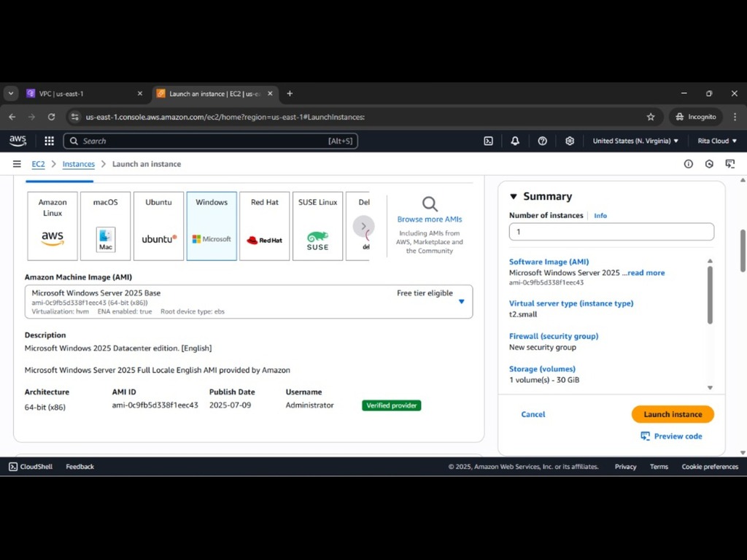Viewport: 747px width, 560px height.
Task: Click the Browse more AMIs magnifier icon
Action: pos(430,204)
